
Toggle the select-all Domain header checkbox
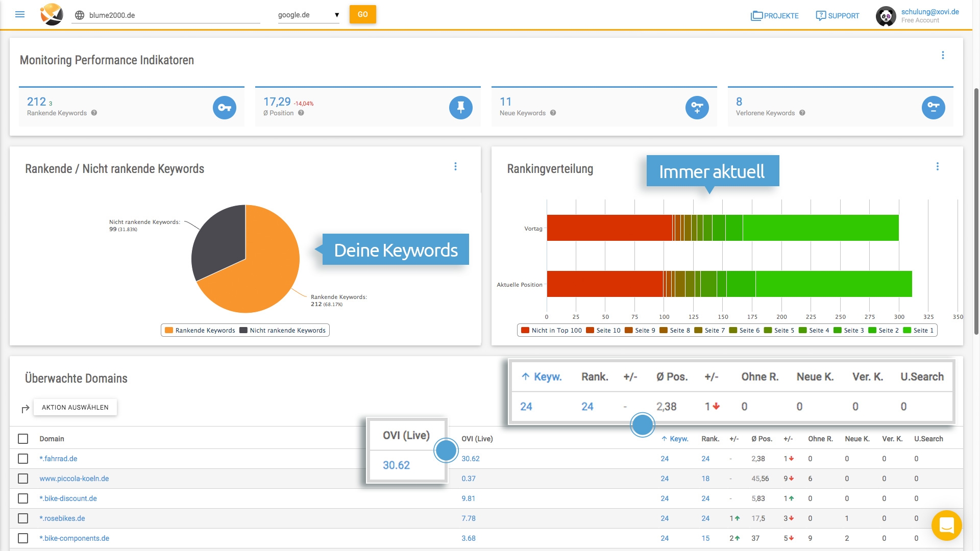point(23,439)
